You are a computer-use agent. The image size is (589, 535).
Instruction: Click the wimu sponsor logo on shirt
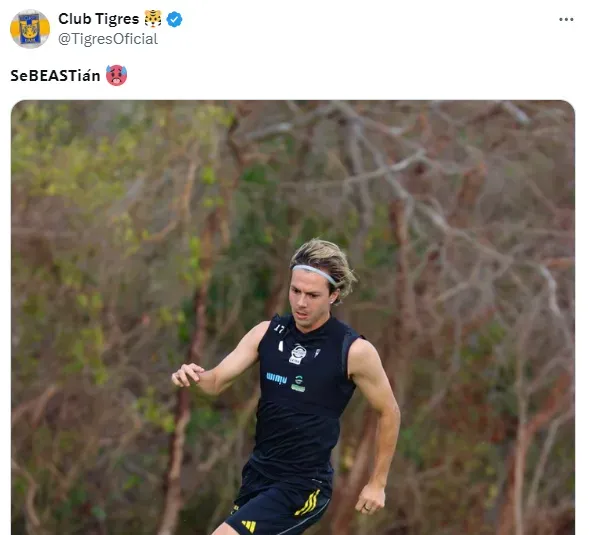pos(276,378)
